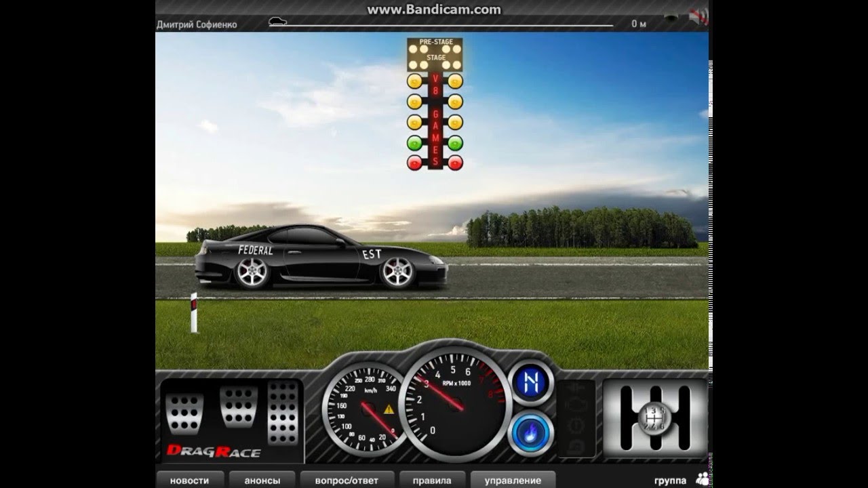Click the PRE-STAGE lights on the tree
The width and height of the screenshot is (868, 488).
pos(435,48)
